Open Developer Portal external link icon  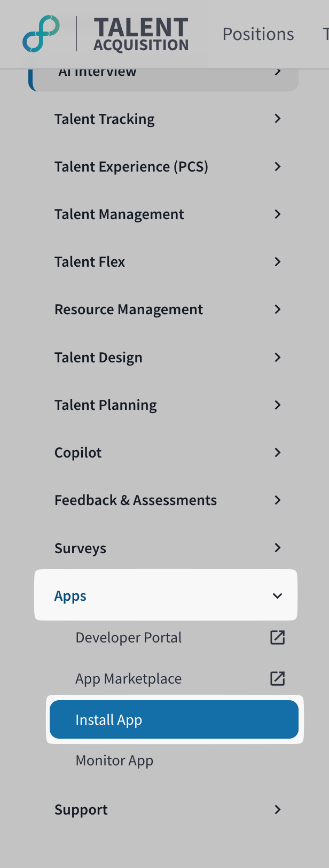pyautogui.click(x=277, y=637)
